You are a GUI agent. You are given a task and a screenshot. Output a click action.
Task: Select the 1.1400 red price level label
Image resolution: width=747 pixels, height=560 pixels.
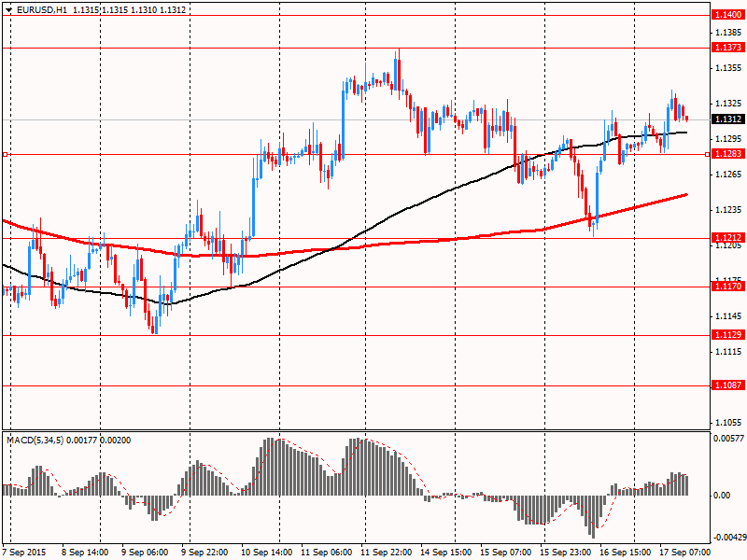click(727, 15)
